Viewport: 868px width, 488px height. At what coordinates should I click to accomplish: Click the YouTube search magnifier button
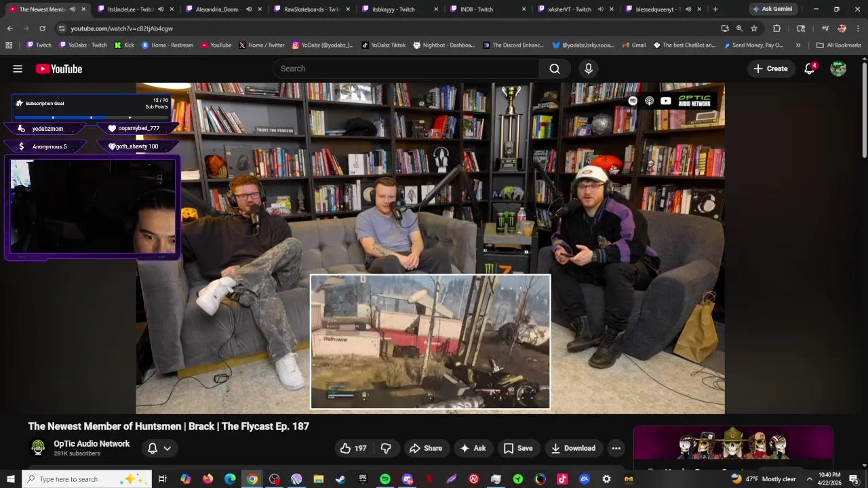coord(555,68)
